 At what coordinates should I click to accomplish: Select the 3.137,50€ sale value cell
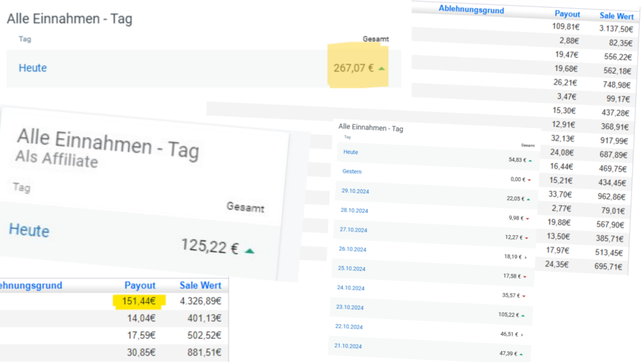(x=616, y=29)
